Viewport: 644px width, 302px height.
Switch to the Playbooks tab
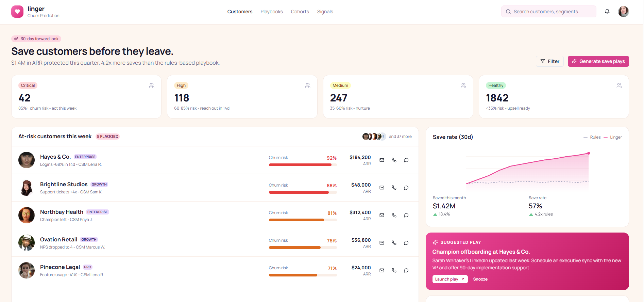tap(272, 12)
